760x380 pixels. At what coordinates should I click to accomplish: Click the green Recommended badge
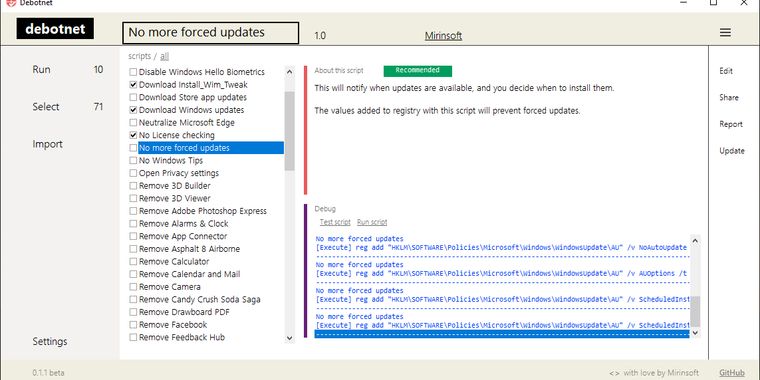(417, 71)
